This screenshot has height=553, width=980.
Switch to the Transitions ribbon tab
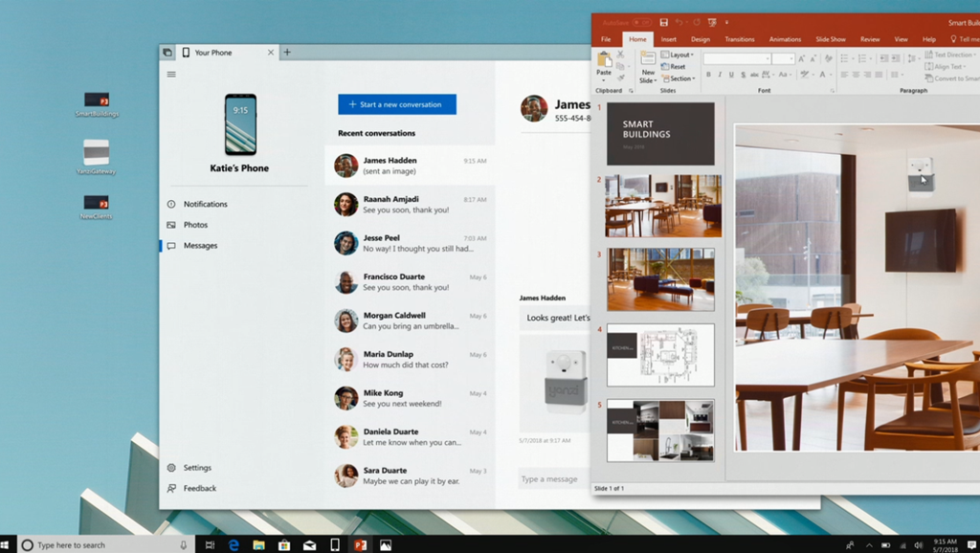pos(739,39)
